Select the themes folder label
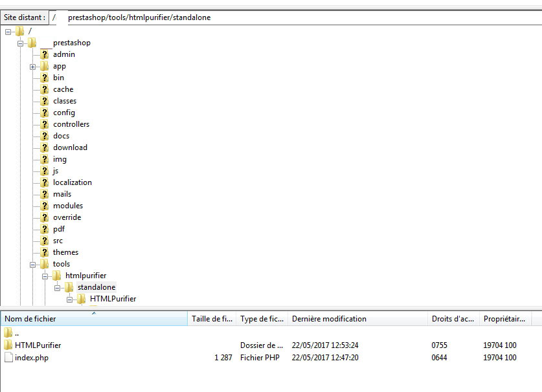Screen dimensions: 542x392 click(65, 252)
